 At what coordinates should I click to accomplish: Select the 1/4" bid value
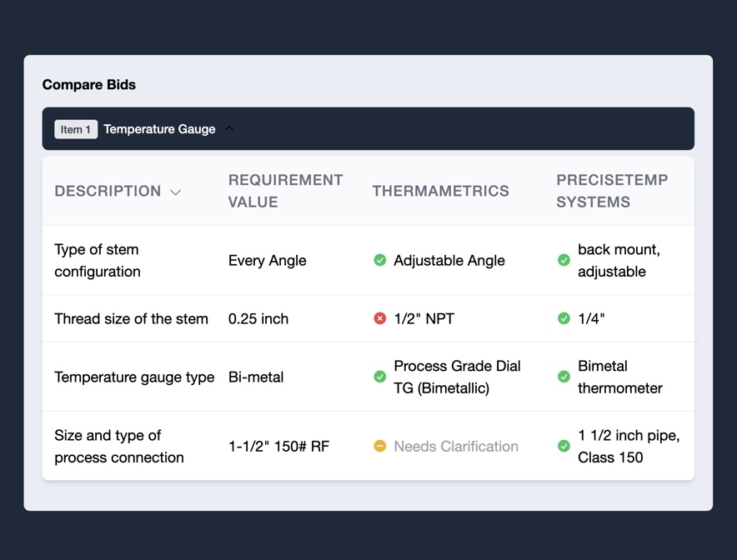[591, 319]
